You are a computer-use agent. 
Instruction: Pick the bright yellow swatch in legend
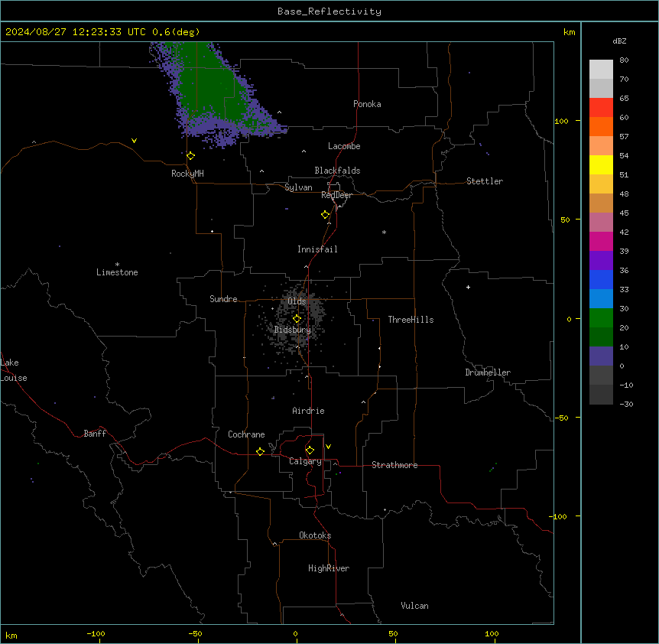tap(601, 164)
